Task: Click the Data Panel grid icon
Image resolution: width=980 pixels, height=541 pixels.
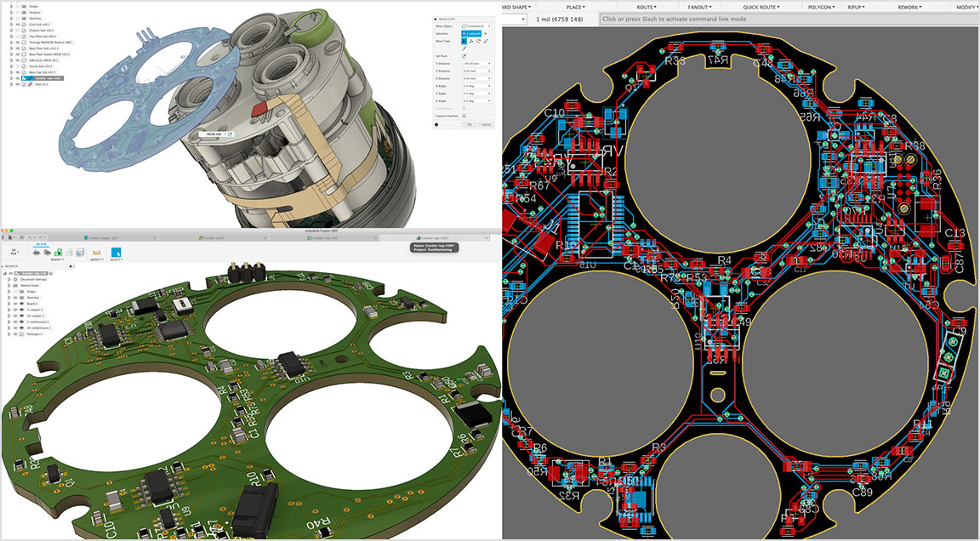Action: [x=3, y=237]
